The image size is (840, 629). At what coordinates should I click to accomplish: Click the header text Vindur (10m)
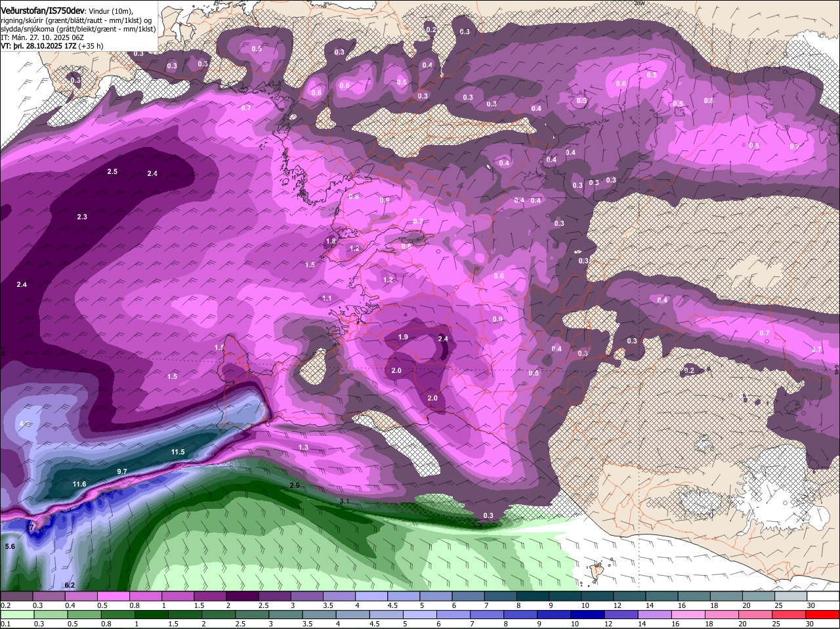(x=111, y=11)
